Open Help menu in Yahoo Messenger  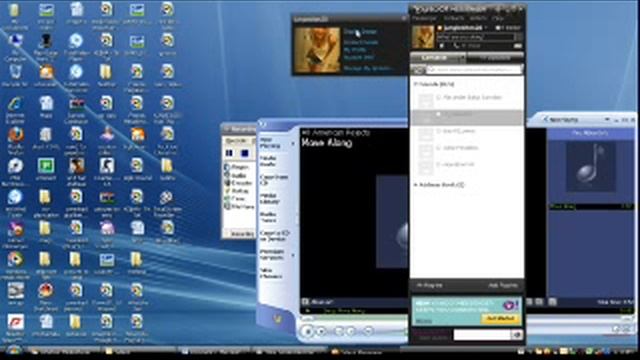point(497,18)
